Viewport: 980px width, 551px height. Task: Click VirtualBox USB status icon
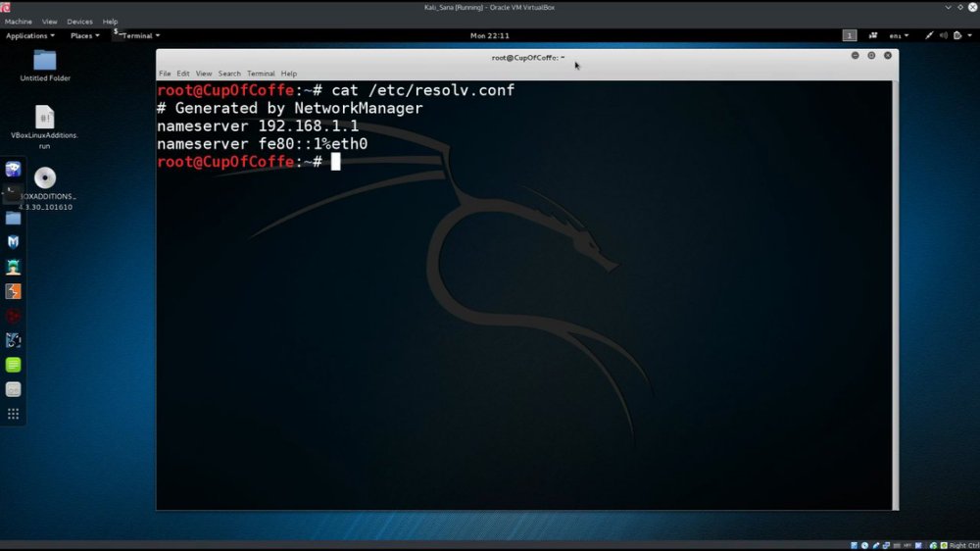(875, 546)
